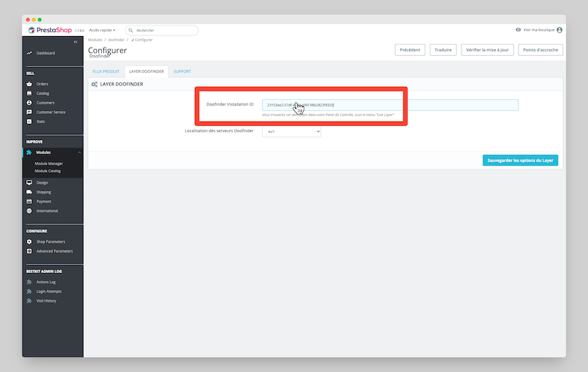Click the Shipping truck icon
588x372 pixels.
(29, 192)
